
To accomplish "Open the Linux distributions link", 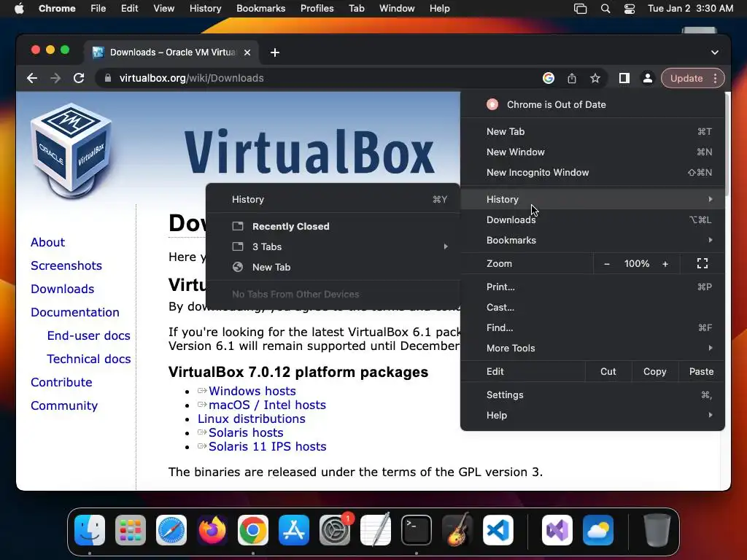I will click(x=252, y=419).
